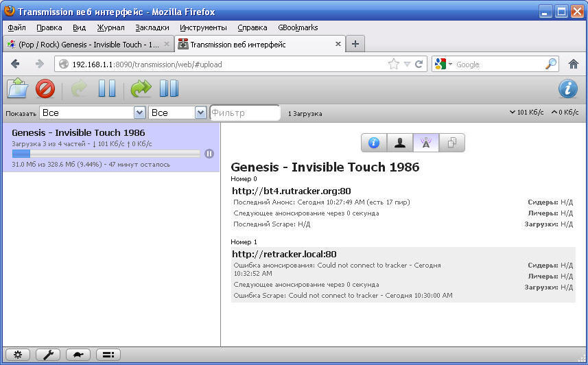The height and width of the screenshot is (365, 588).
Task: Minimize the Firefox window
Action: tap(545, 12)
